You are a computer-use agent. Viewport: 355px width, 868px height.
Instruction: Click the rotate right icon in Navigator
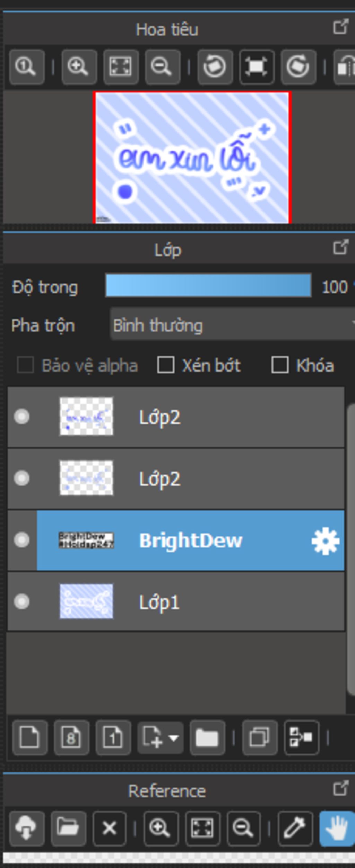pos(298,66)
